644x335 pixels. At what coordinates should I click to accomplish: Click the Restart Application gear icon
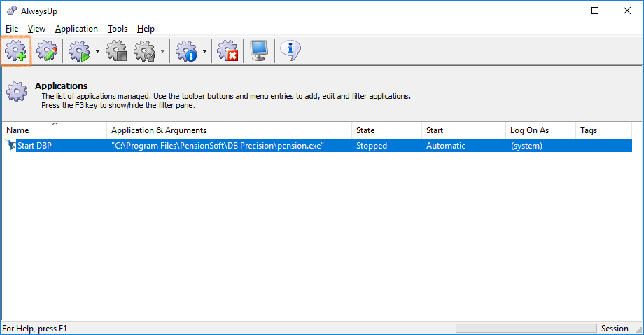pyautogui.click(x=144, y=51)
